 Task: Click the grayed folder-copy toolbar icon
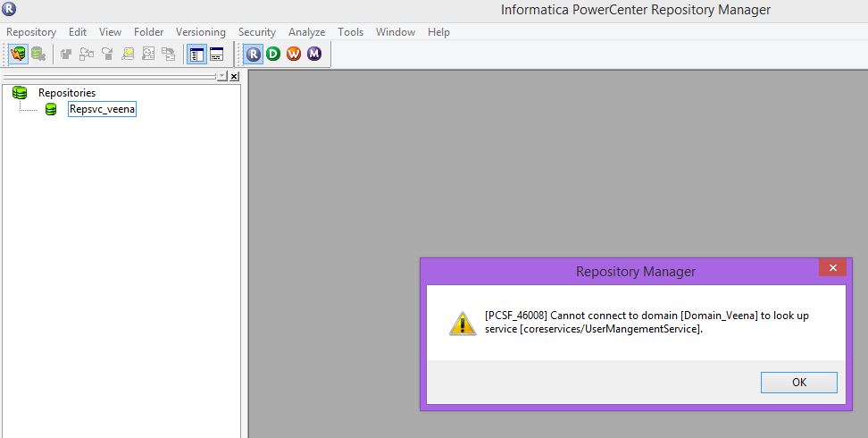point(66,54)
